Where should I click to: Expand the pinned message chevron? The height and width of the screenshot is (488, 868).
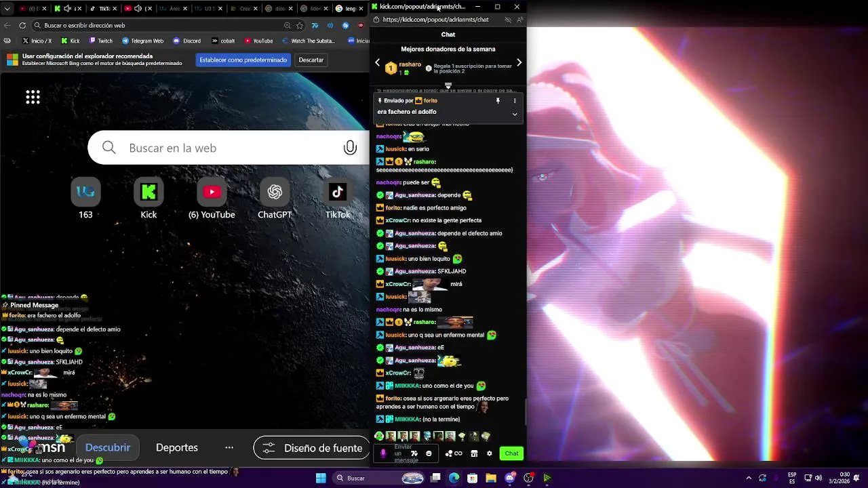(x=515, y=114)
